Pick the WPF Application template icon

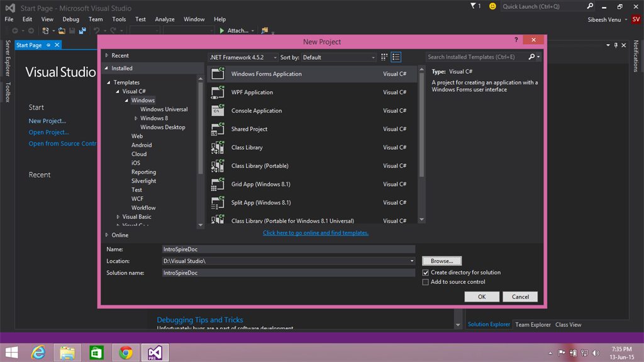tap(218, 92)
